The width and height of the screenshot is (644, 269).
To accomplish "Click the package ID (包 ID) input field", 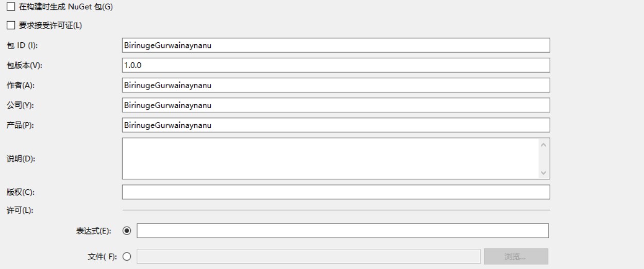I will [336, 45].
